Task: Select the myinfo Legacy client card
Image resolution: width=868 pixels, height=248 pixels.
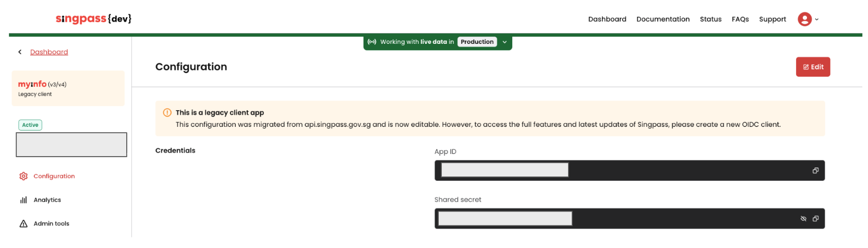Action: click(x=68, y=89)
